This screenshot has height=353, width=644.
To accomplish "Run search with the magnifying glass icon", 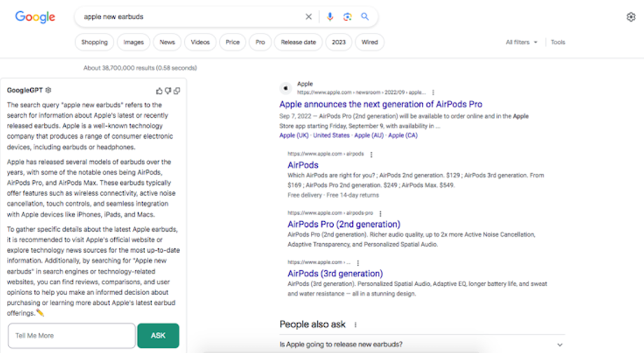I will pos(365,17).
